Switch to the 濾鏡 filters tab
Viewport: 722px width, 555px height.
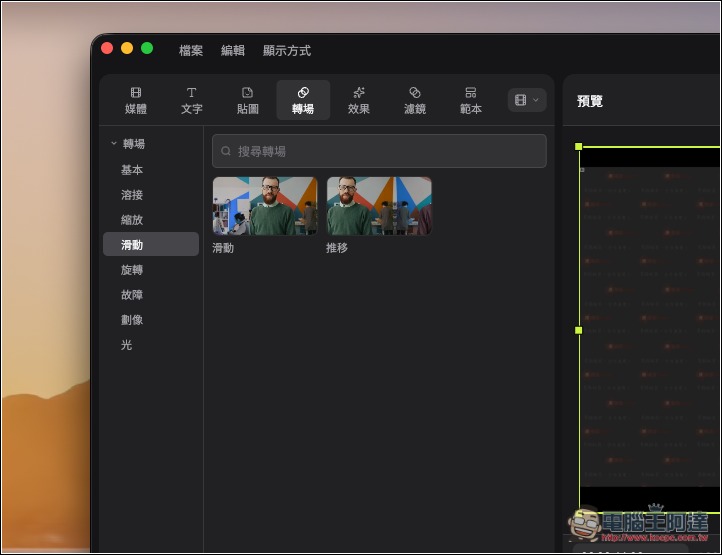click(414, 100)
